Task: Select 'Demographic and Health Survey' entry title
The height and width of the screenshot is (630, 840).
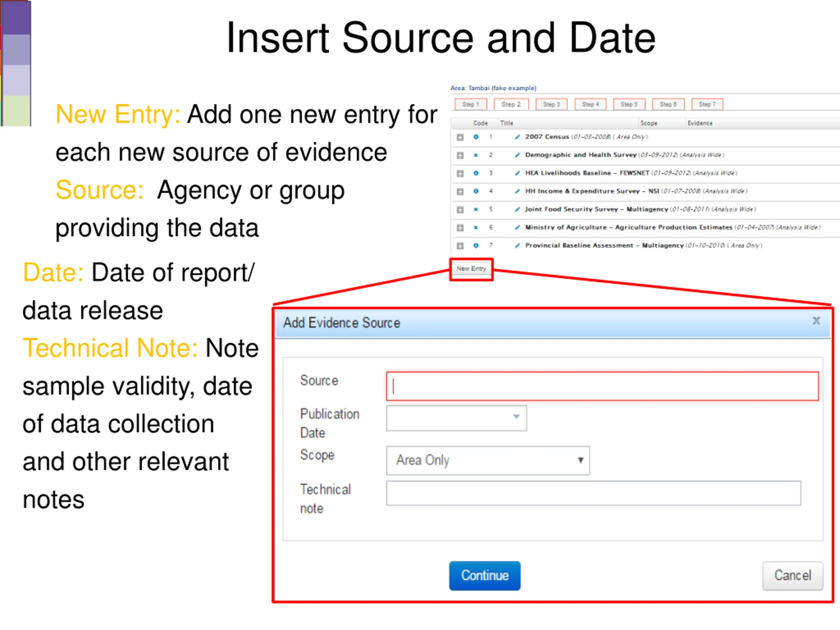Action: [581, 155]
